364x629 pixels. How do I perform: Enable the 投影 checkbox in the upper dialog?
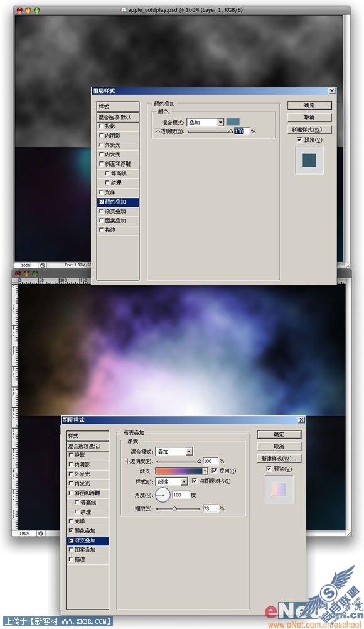click(101, 126)
